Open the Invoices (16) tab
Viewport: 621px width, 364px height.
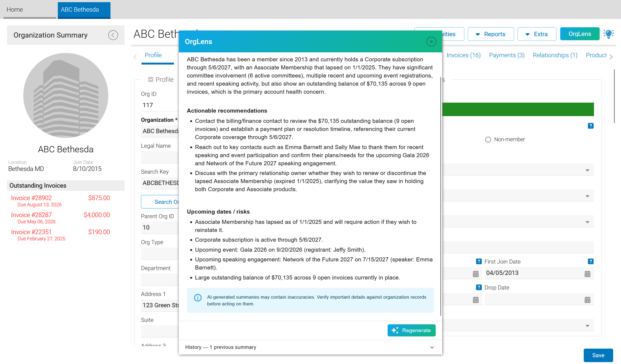pos(464,55)
